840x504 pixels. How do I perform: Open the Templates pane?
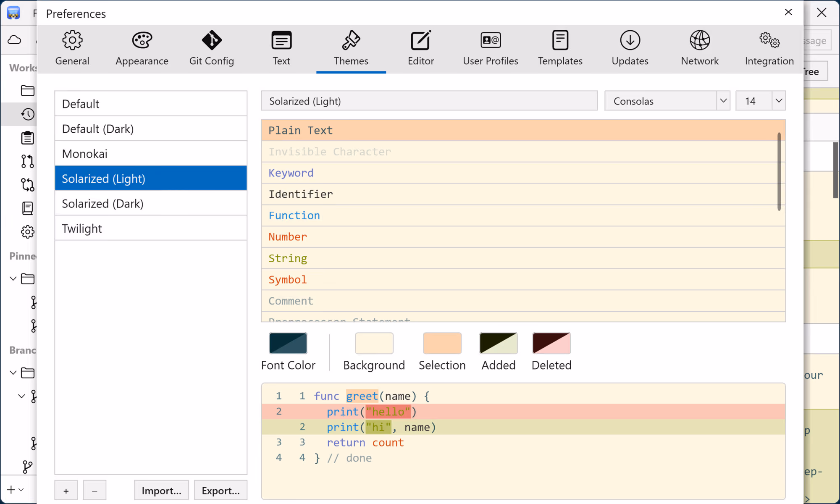coord(560,49)
